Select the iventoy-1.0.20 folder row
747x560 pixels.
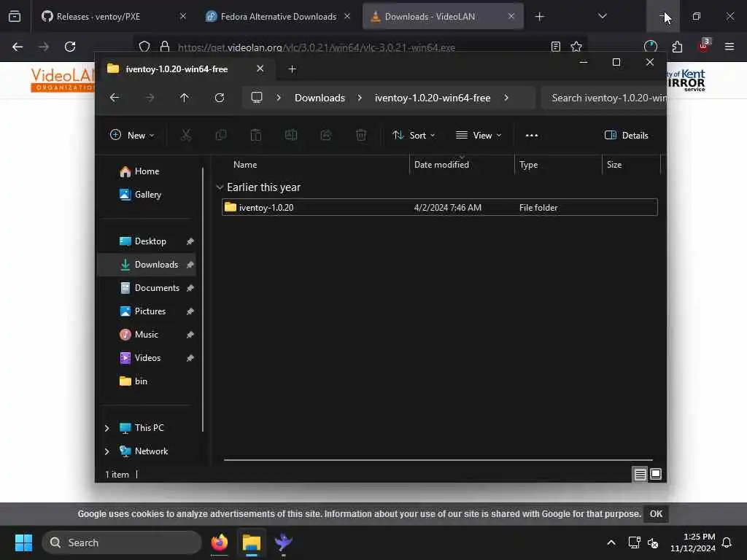click(439, 207)
